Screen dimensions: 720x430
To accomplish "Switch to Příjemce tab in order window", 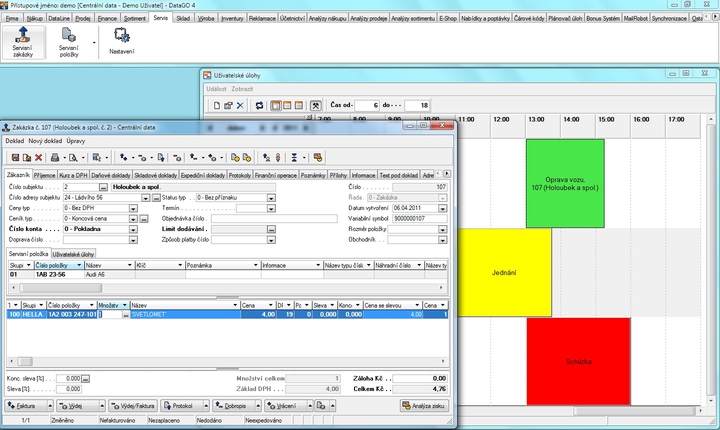I will coord(45,175).
